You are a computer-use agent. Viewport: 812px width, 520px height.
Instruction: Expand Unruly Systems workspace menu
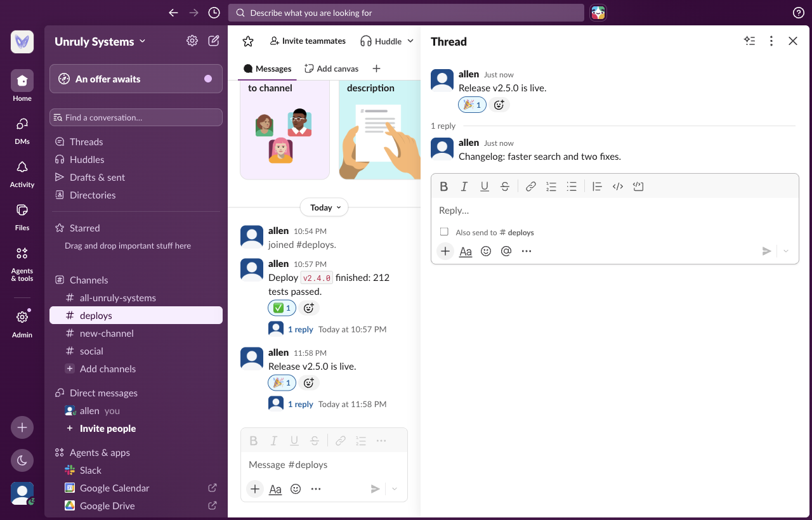100,41
